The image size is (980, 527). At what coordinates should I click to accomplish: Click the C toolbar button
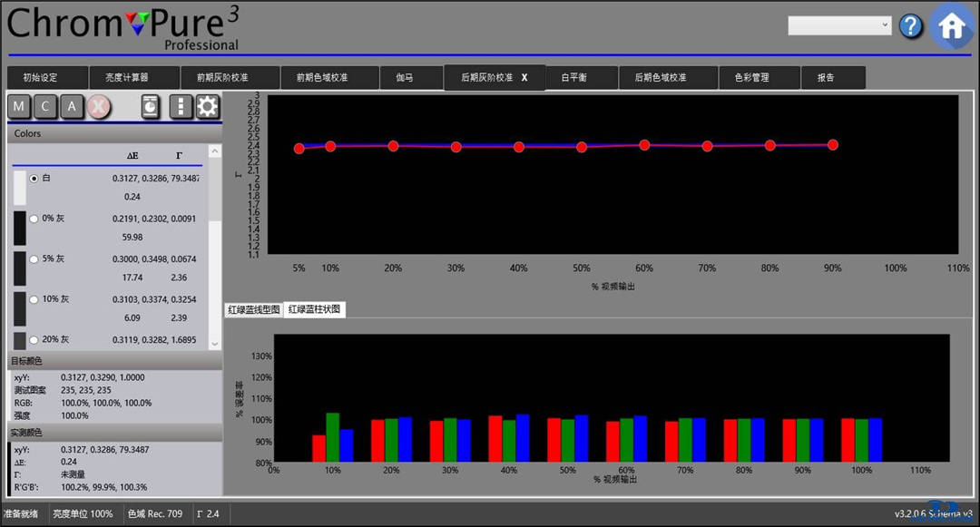tap(45, 107)
